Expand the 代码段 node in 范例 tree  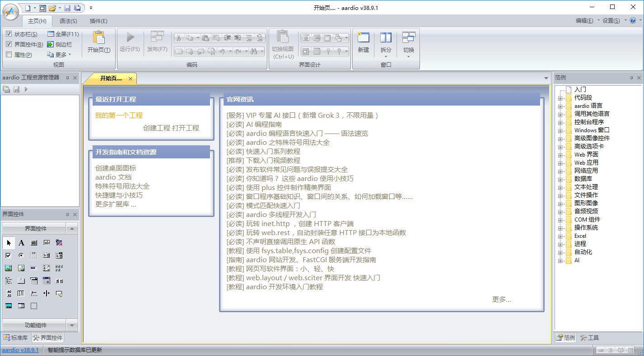pyautogui.click(x=560, y=98)
